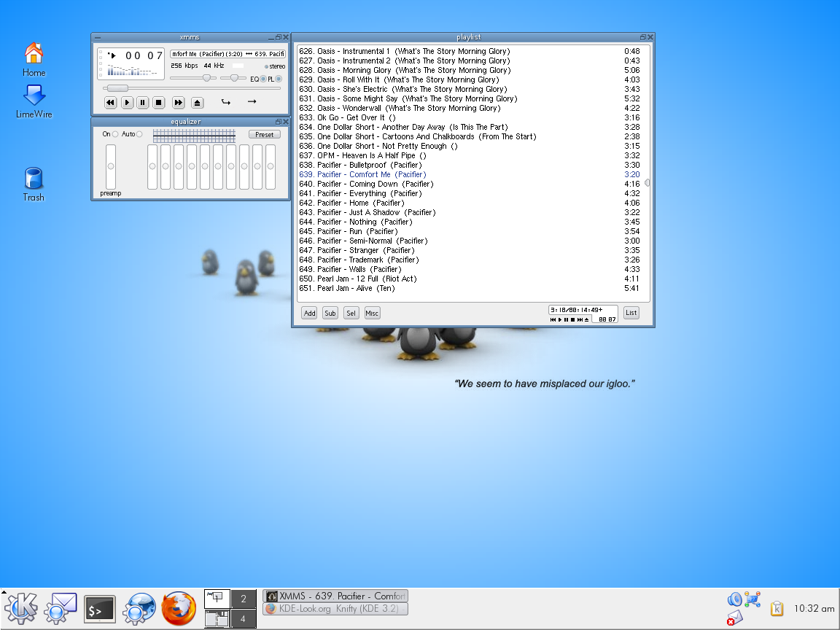The height and width of the screenshot is (630, 840).
Task: Pause playback in the xmms main window
Action: click(x=142, y=102)
